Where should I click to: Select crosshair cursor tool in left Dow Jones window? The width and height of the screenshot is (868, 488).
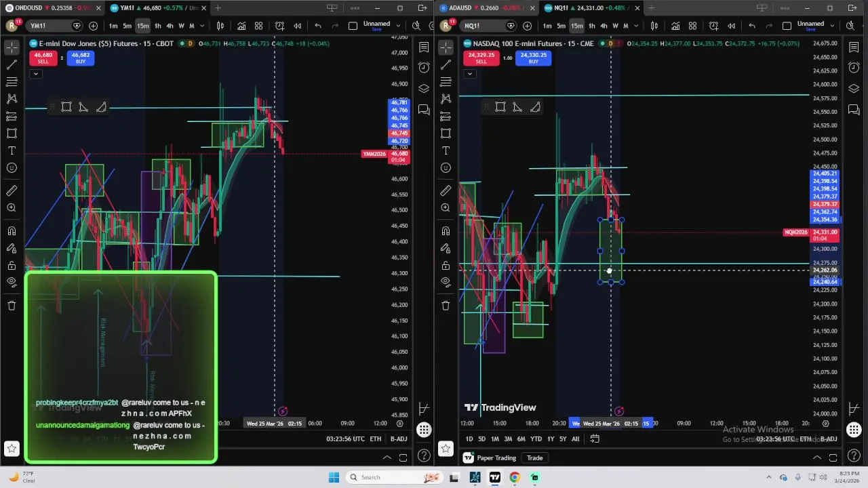(x=12, y=47)
